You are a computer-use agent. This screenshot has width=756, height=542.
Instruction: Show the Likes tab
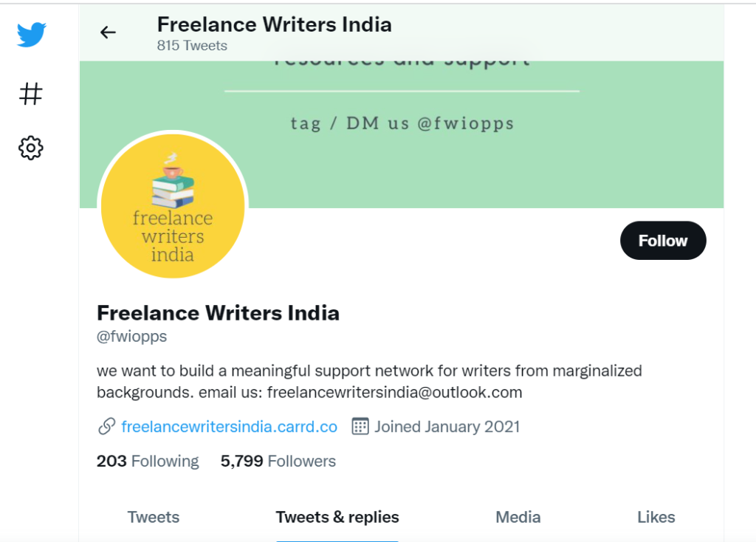pyautogui.click(x=656, y=517)
